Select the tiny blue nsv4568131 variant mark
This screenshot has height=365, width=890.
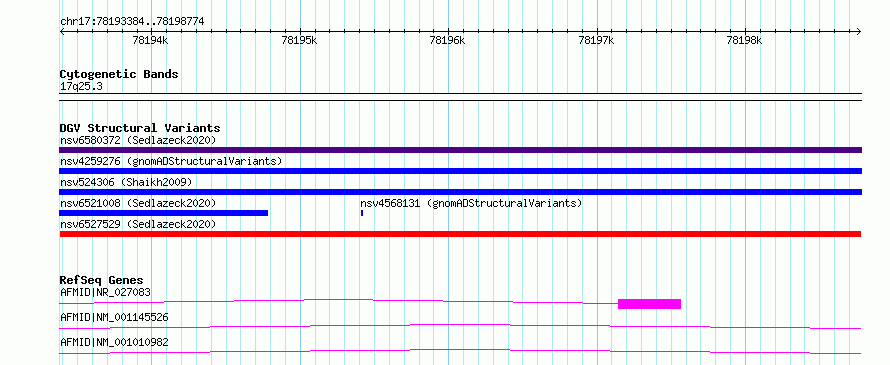[x=362, y=213]
